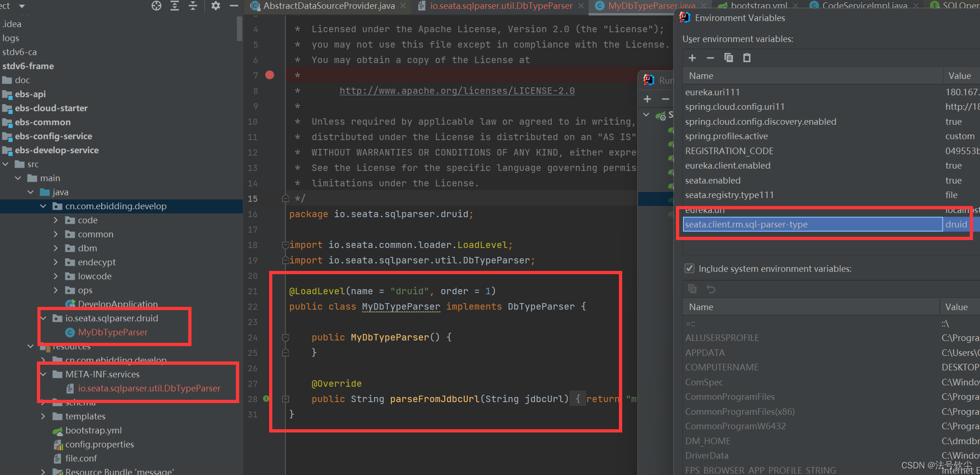Switch to bootstrap.yml tab
The height and width of the screenshot is (475, 980).
pyautogui.click(x=759, y=6)
